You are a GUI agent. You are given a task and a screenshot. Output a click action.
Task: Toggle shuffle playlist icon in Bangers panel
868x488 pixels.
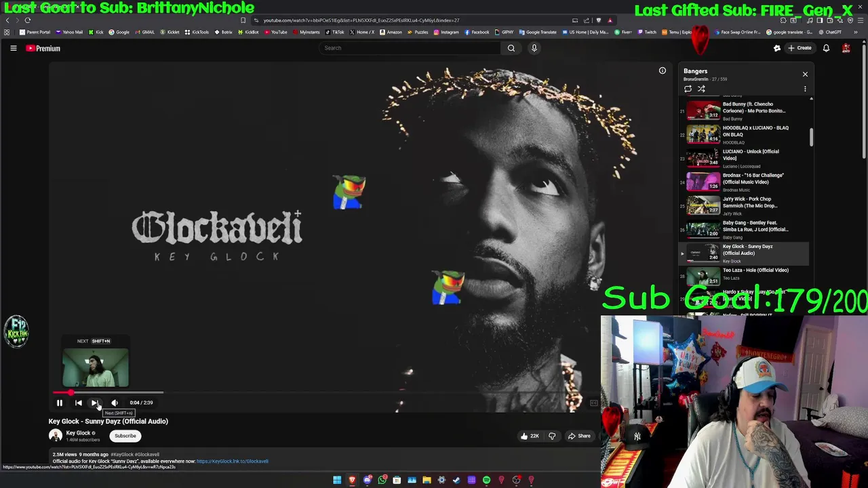(x=701, y=89)
